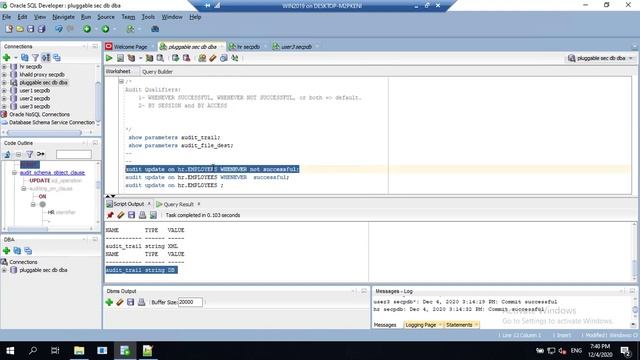The image size is (640, 360).
Task: Click the filter icon in Code Outline
Action: tap(29, 154)
